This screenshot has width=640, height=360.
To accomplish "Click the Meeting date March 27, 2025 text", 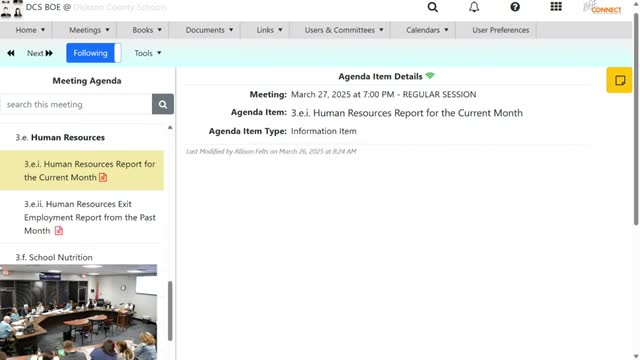I will coord(383,94).
